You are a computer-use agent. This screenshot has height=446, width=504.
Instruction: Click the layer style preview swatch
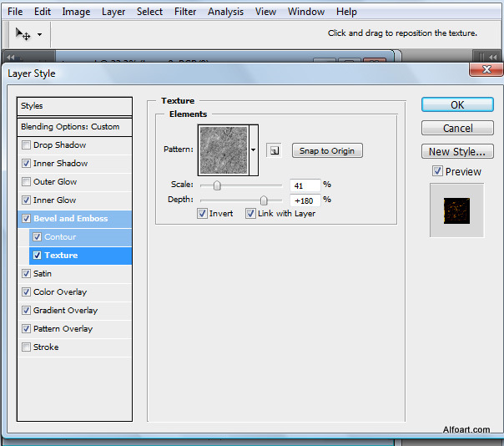point(456,210)
